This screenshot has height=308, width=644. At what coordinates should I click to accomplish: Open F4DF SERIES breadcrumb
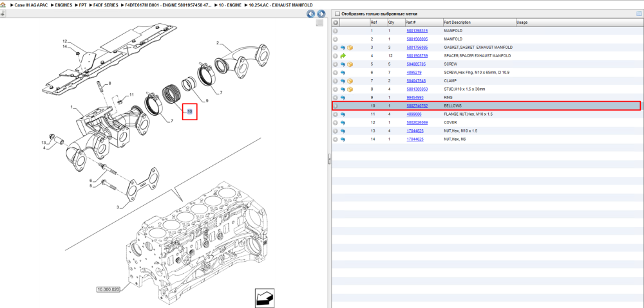pyautogui.click(x=106, y=5)
